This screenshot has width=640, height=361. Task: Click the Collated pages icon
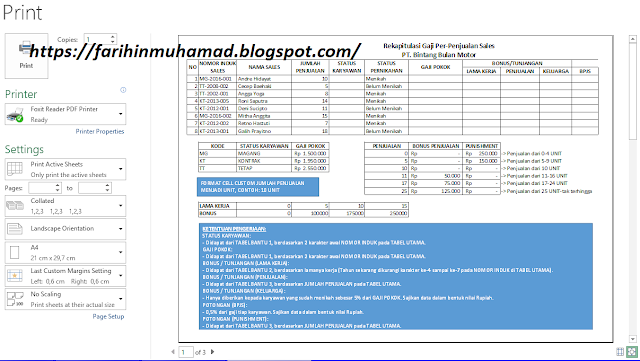click(15, 205)
